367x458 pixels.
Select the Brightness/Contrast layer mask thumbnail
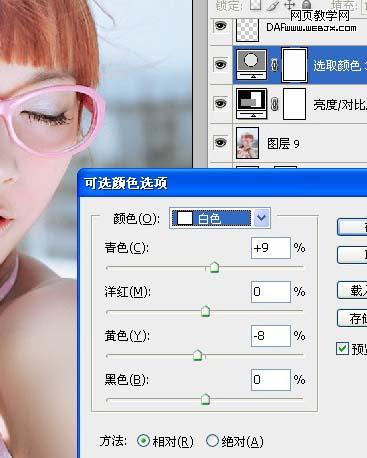coord(294,104)
